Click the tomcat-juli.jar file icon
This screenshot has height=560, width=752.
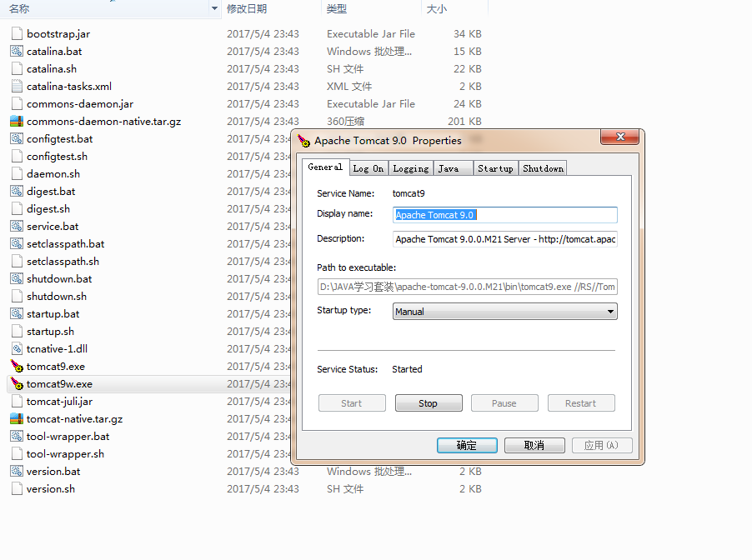click(x=17, y=402)
